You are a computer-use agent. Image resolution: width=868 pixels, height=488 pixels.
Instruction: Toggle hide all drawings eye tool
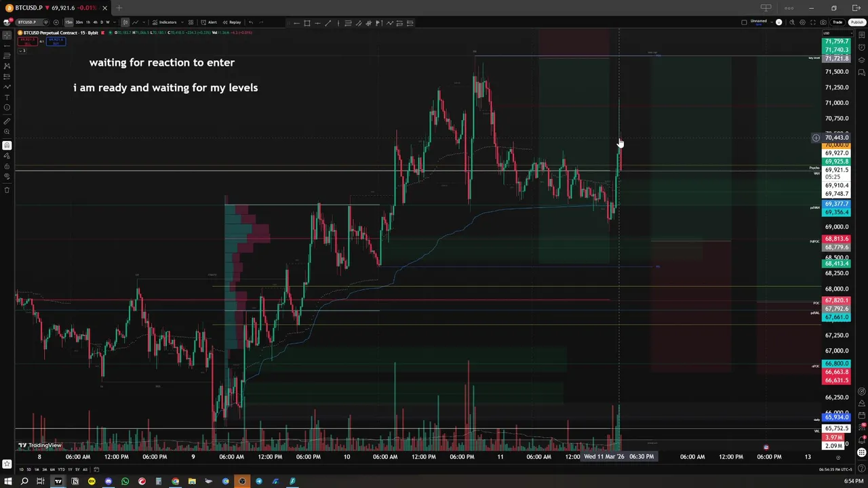click(x=7, y=177)
